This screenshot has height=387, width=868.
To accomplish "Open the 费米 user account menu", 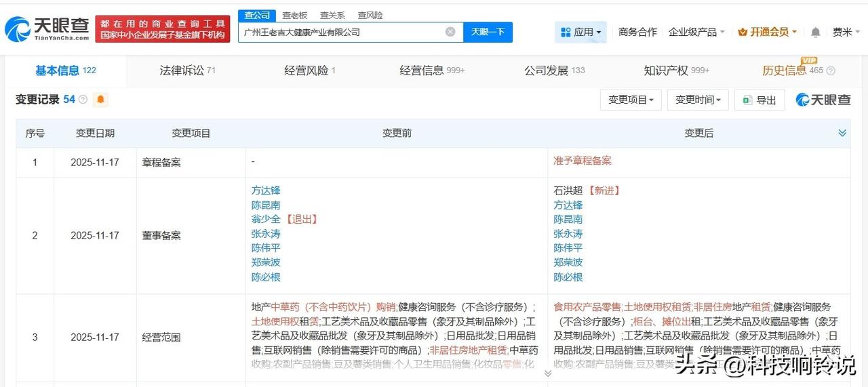I will pyautogui.click(x=846, y=32).
